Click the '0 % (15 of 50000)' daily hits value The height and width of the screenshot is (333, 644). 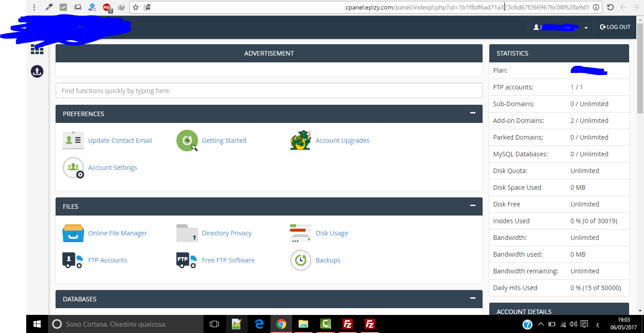(596, 288)
